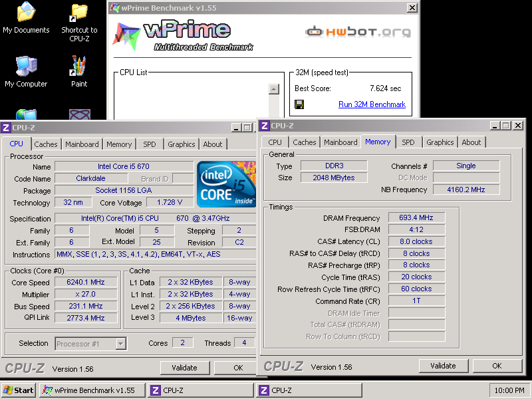Click the DRAM Frequency value 693.4 MHz
This screenshot has width=532, height=399.
click(416, 217)
